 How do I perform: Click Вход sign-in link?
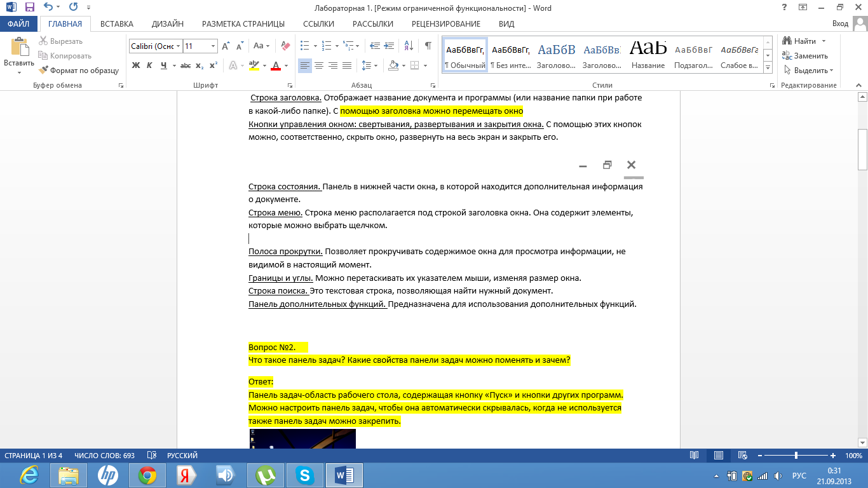(x=840, y=24)
